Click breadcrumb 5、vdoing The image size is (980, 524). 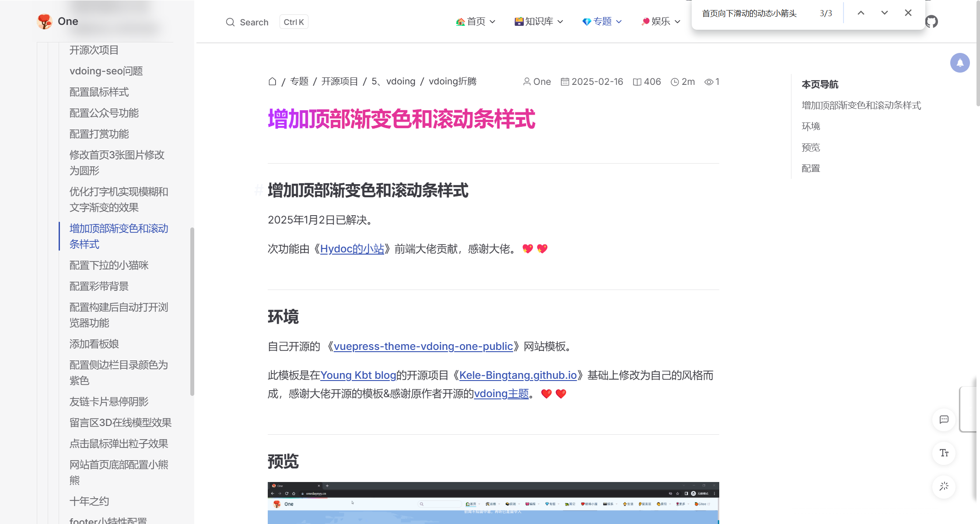393,81
